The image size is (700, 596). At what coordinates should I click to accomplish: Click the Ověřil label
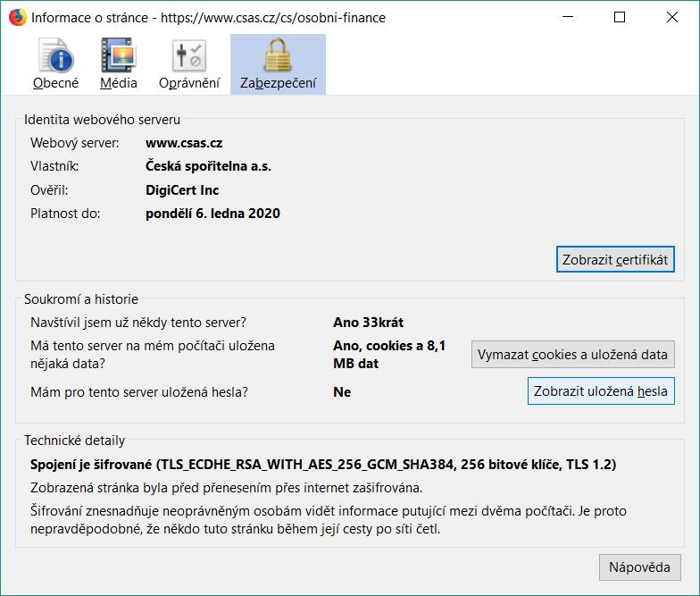pos(49,190)
